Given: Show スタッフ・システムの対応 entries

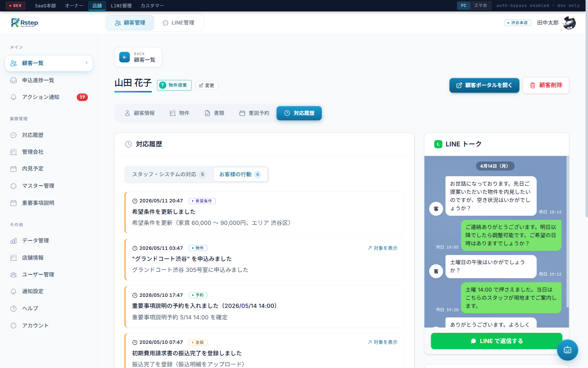Looking at the screenshot, I should (x=169, y=174).
